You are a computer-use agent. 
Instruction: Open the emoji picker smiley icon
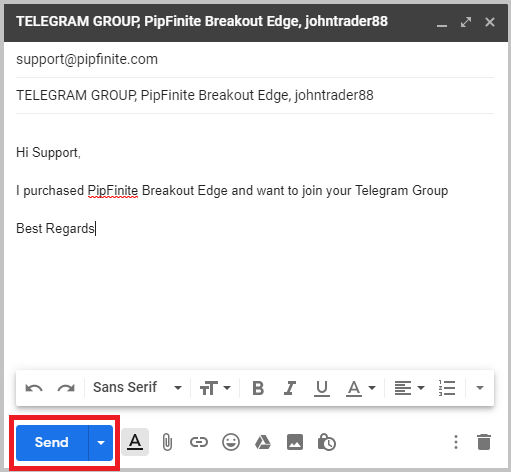231,442
